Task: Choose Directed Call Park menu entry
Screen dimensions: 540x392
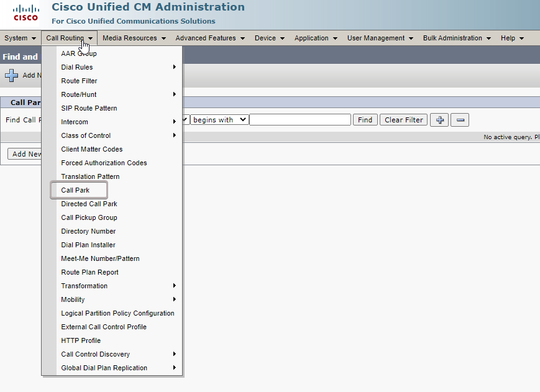Action: pos(89,204)
